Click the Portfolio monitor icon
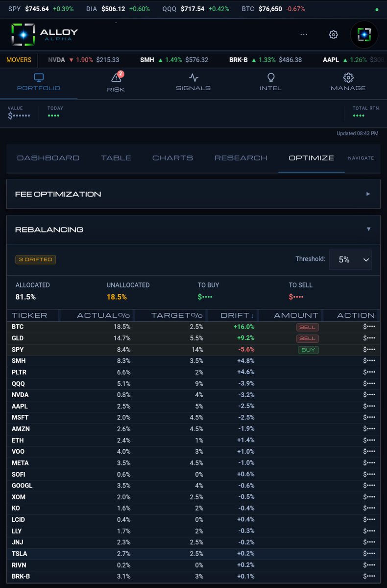 click(39, 77)
